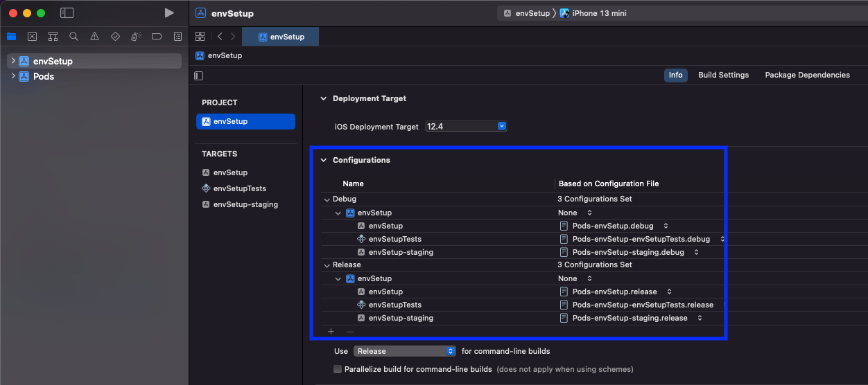Open the Source Control navigator
Viewport: 868px width, 385px height.
pyautogui.click(x=32, y=37)
